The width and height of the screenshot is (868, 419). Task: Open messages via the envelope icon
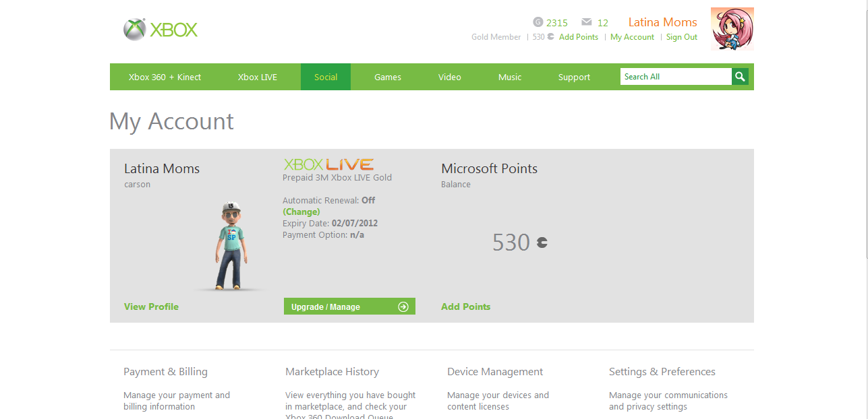(x=586, y=22)
